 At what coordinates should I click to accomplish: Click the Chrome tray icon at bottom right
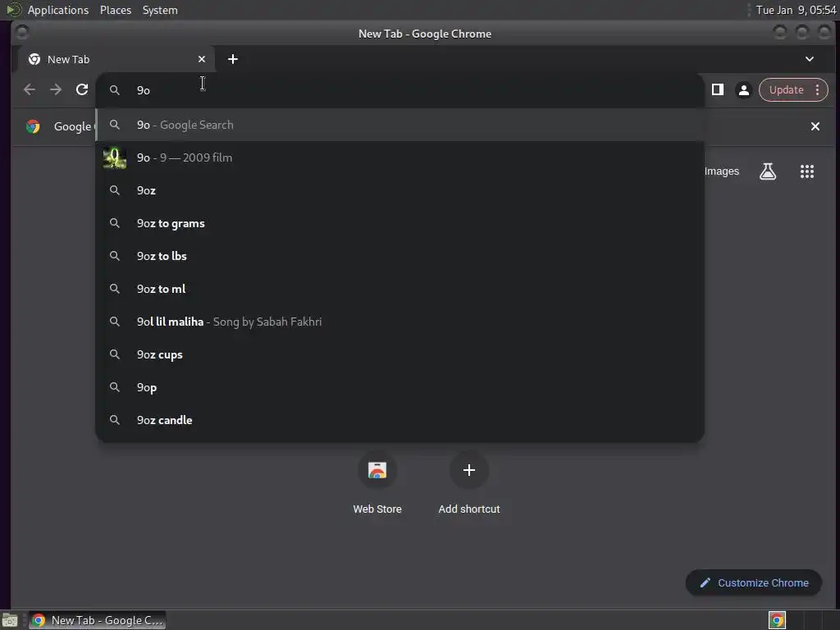[x=777, y=620]
